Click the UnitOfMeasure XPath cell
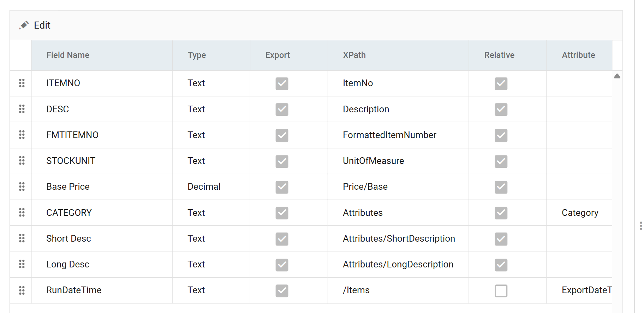 click(x=398, y=161)
